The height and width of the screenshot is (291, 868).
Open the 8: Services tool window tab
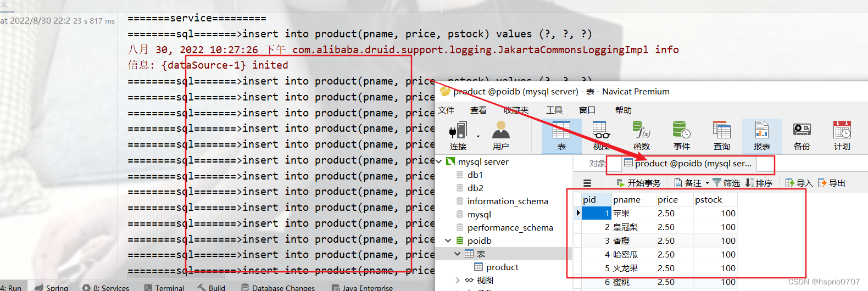click(x=105, y=287)
